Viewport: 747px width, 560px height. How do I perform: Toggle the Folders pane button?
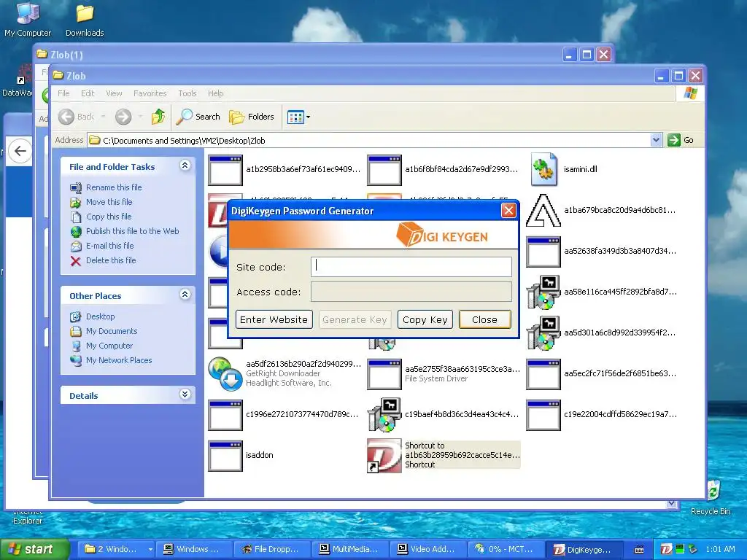pos(252,117)
